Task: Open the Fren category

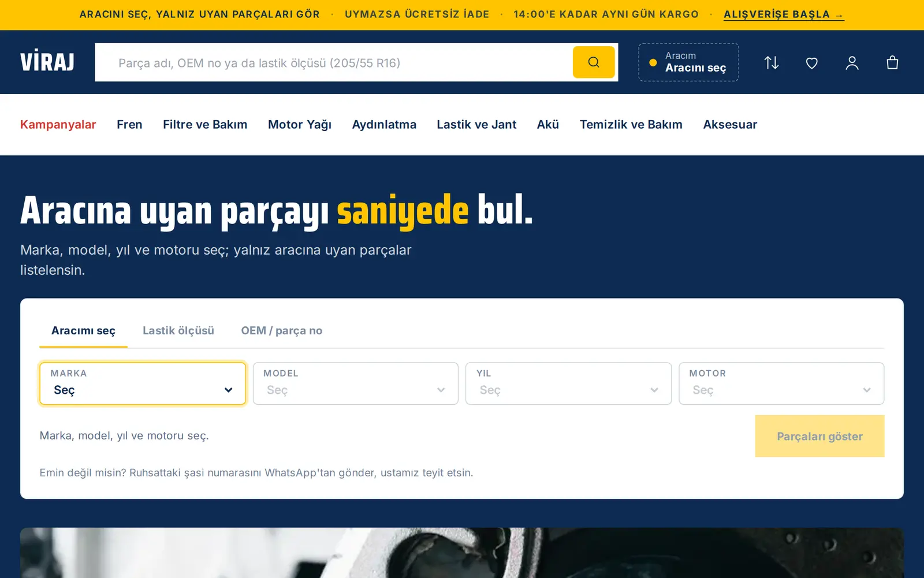Action: click(x=129, y=125)
